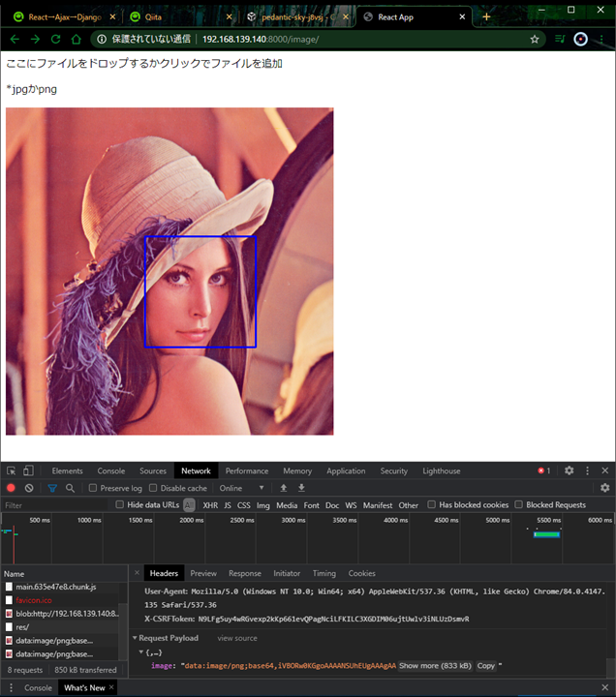Close the request details pane with the X
Image resolution: width=616 pixels, height=697 pixels.
pyautogui.click(x=137, y=573)
